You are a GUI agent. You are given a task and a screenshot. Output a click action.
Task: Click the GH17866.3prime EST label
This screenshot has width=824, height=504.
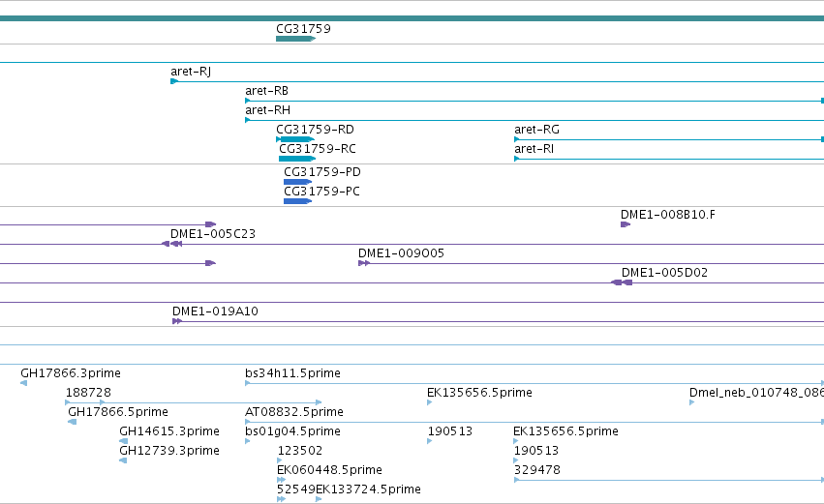click(71, 373)
